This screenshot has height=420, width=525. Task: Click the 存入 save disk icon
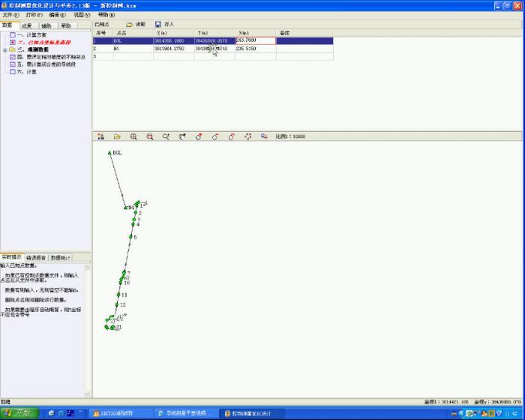click(x=158, y=25)
